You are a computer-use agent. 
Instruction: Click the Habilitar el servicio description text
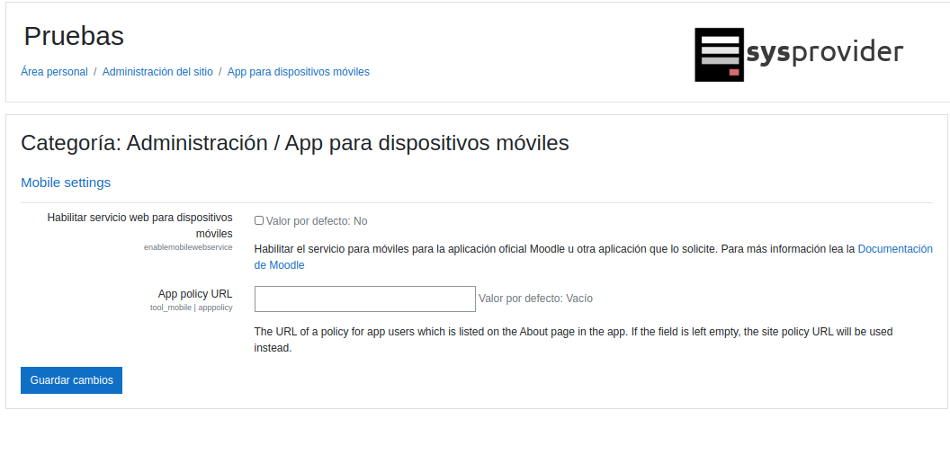(x=555, y=249)
